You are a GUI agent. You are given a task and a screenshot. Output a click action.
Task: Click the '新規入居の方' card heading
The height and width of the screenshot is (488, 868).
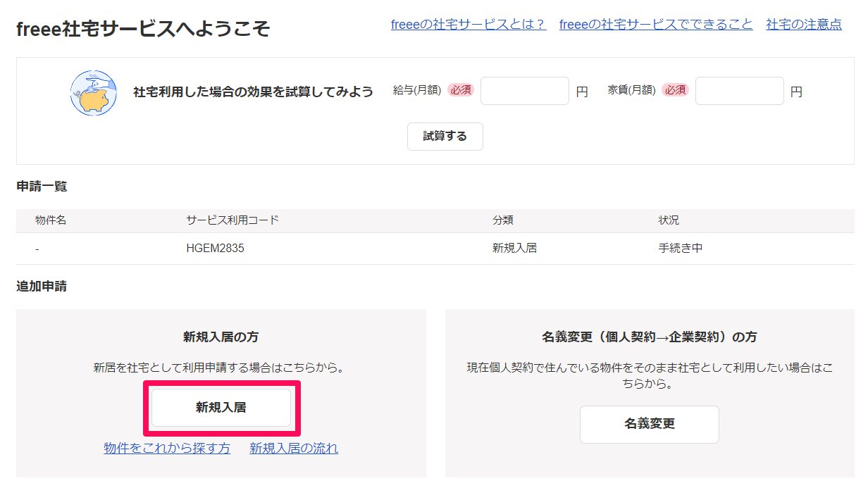pyautogui.click(x=221, y=337)
